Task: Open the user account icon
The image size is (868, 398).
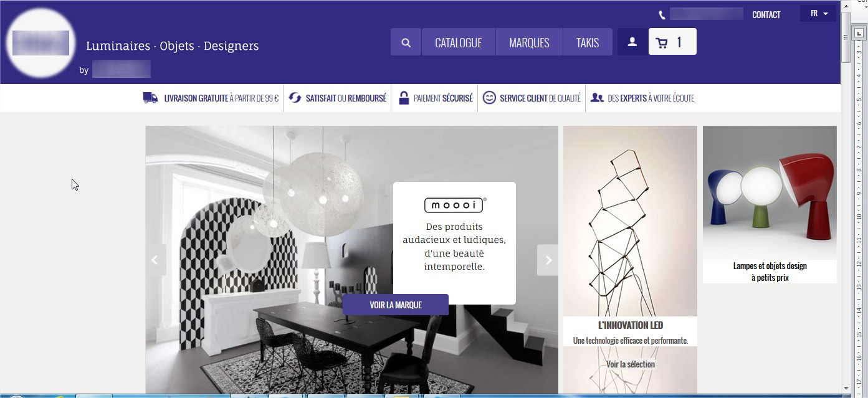Action: [x=632, y=42]
